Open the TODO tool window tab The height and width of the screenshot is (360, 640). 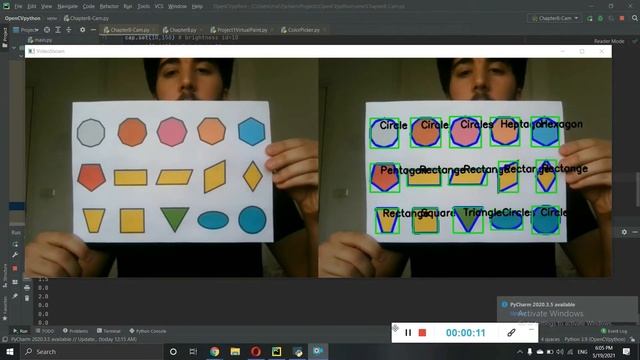[44, 331]
